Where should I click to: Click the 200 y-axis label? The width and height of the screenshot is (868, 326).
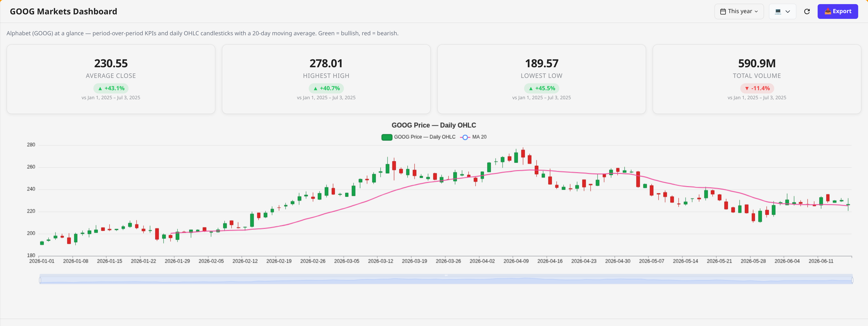[x=31, y=234]
